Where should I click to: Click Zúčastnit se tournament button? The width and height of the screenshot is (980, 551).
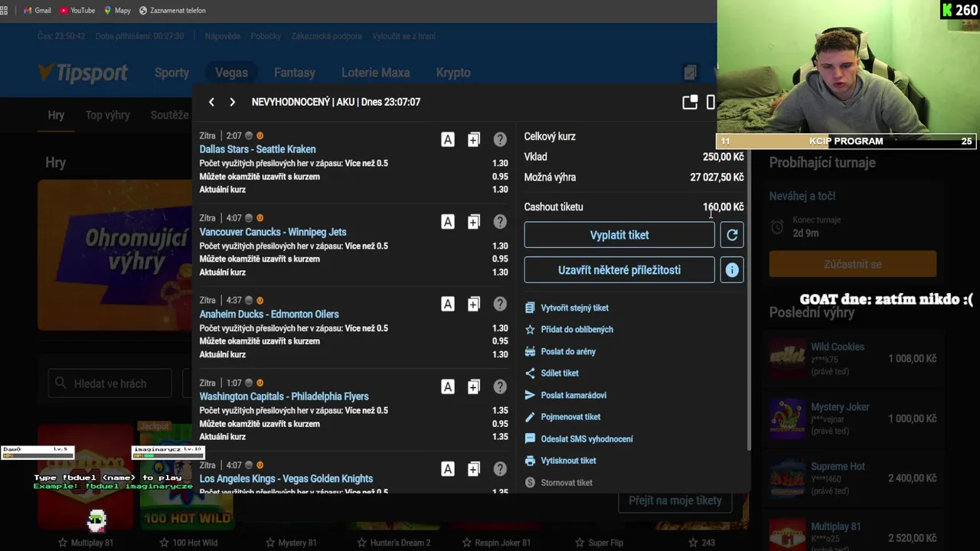[853, 264]
